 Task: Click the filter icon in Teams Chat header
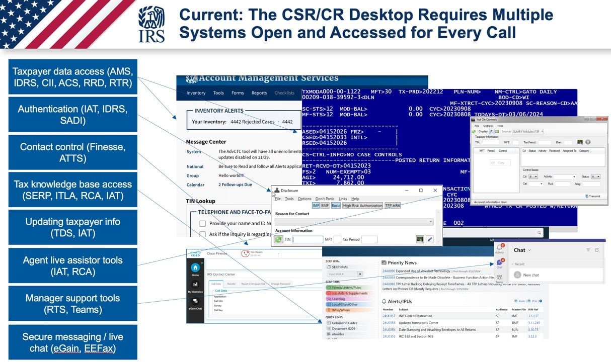588,250
